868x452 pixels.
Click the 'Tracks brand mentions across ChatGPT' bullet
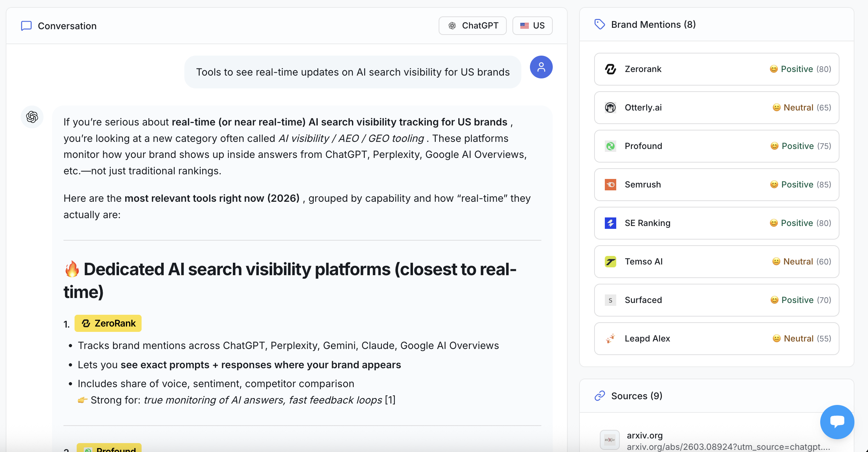[x=288, y=346]
